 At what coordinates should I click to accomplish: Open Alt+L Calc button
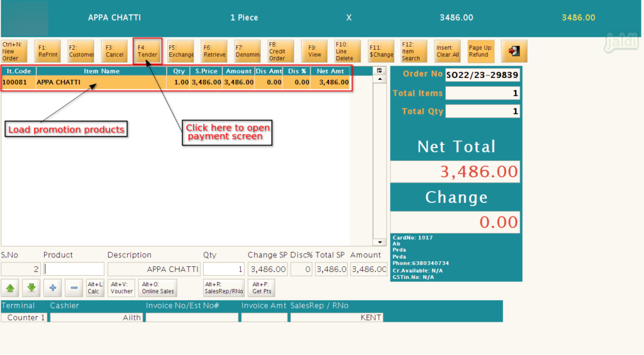point(96,288)
